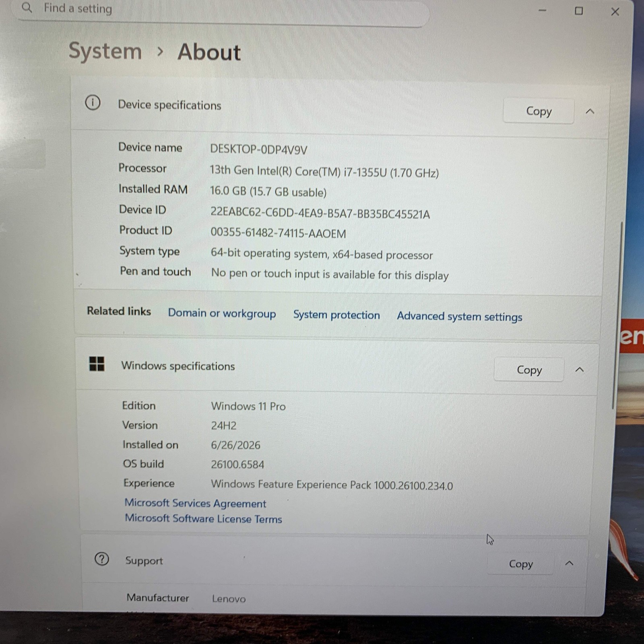Select OS build 26100.6584 value
644x644 pixels.
237,464
